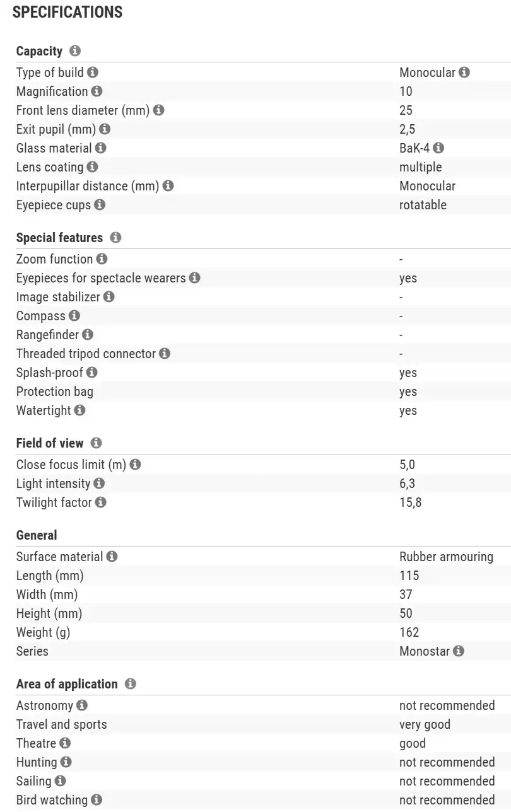Click the Monostar series value text

(x=425, y=651)
